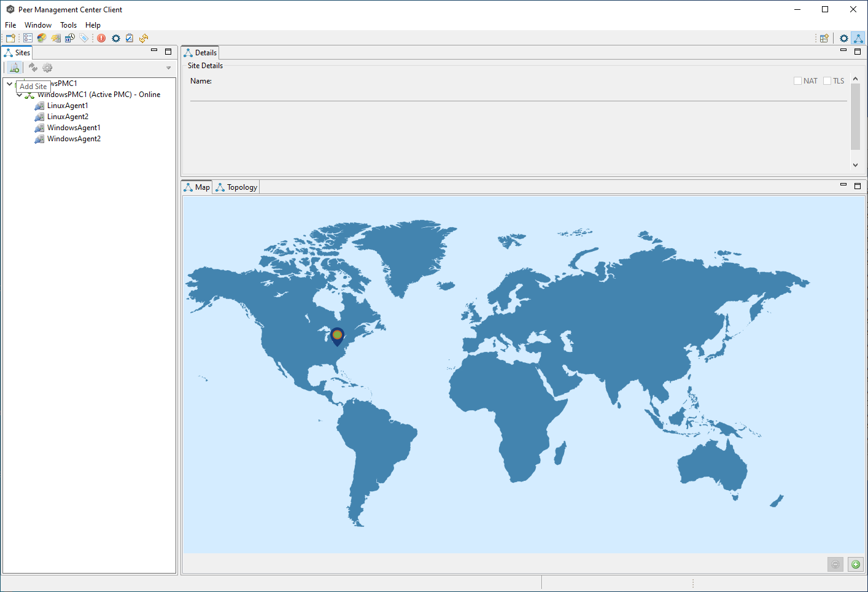Click the clipboard checklist icon in toolbar
The height and width of the screenshot is (592, 868).
pyautogui.click(x=130, y=38)
